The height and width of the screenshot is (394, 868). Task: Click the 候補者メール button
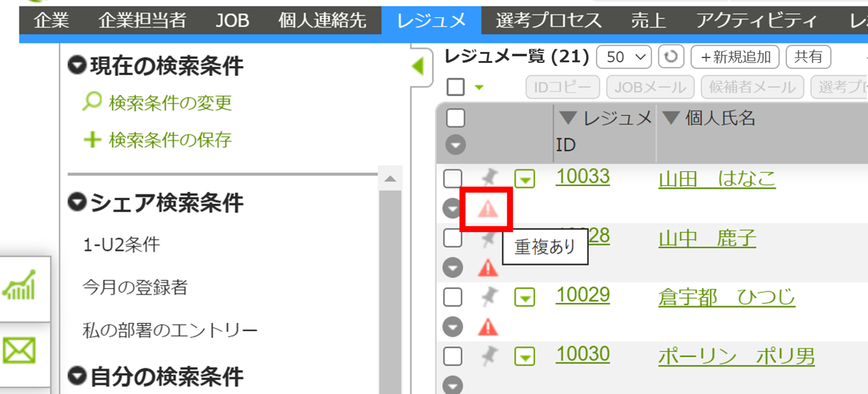point(752,87)
